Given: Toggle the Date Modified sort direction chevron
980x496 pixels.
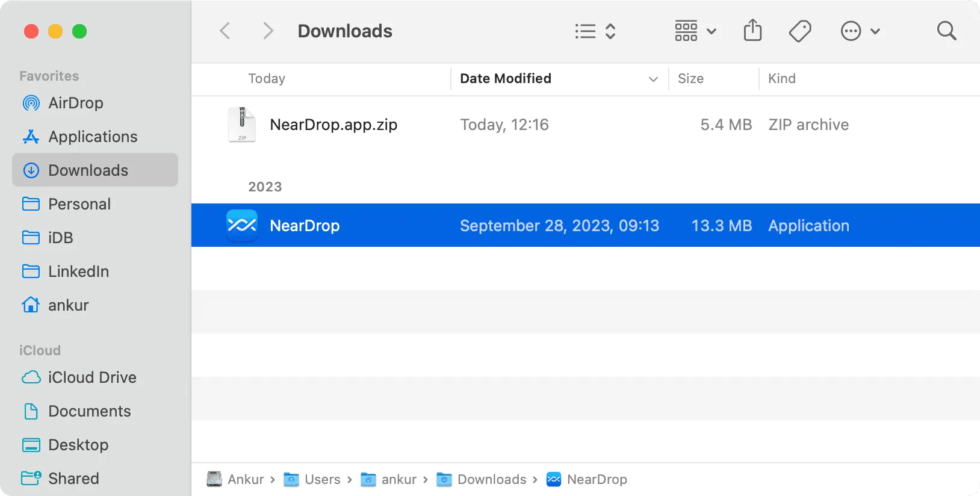Looking at the screenshot, I should [653, 79].
